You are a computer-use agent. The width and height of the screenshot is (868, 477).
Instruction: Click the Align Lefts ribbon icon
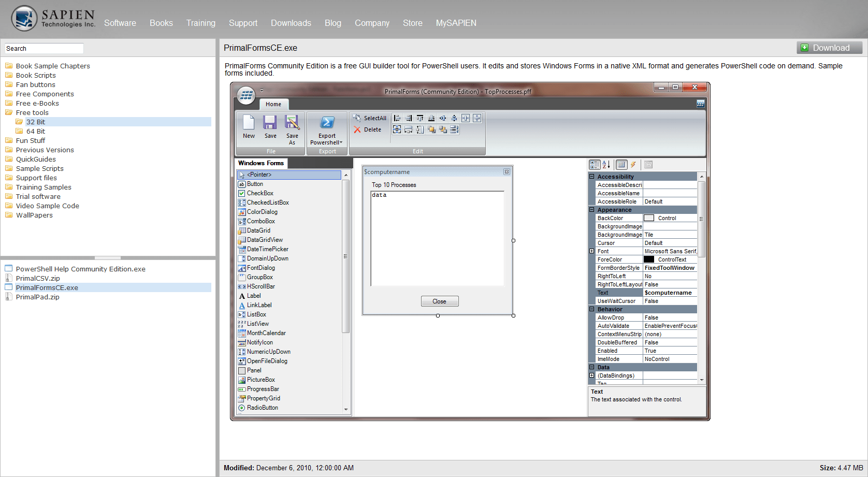click(397, 118)
